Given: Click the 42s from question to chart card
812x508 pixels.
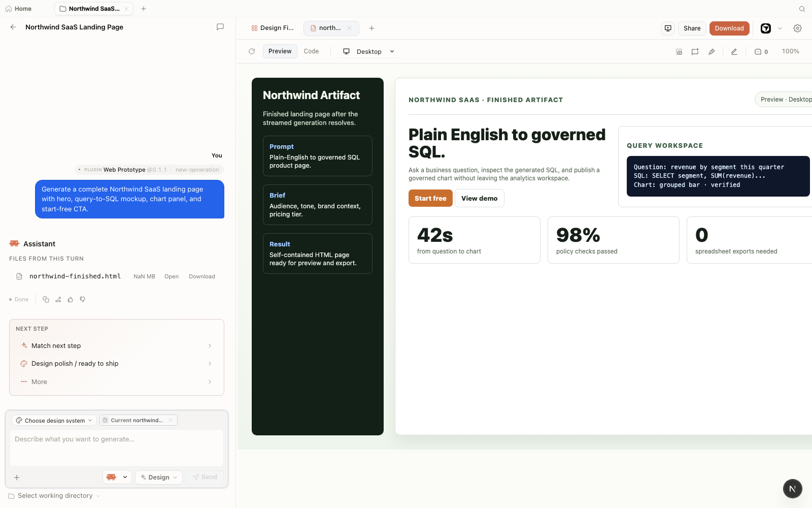Looking at the screenshot, I should click(x=475, y=240).
